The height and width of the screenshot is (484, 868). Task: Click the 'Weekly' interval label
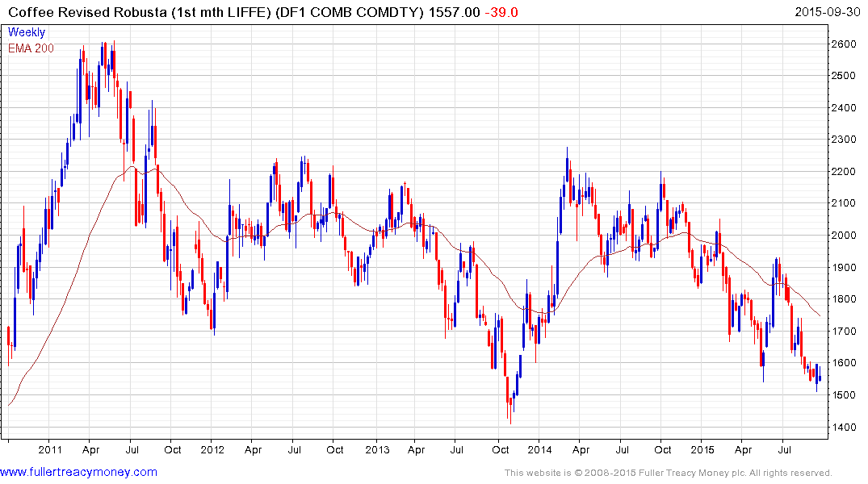(27, 32)
